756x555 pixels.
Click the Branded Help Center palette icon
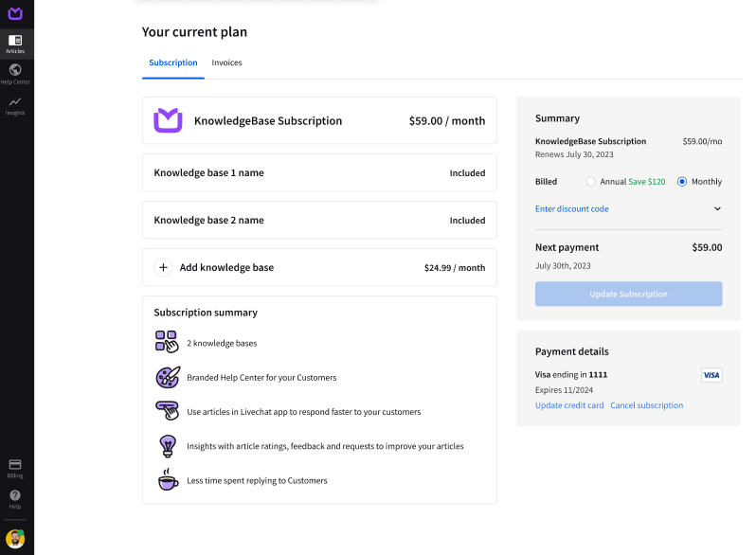(x=168, y=377)
